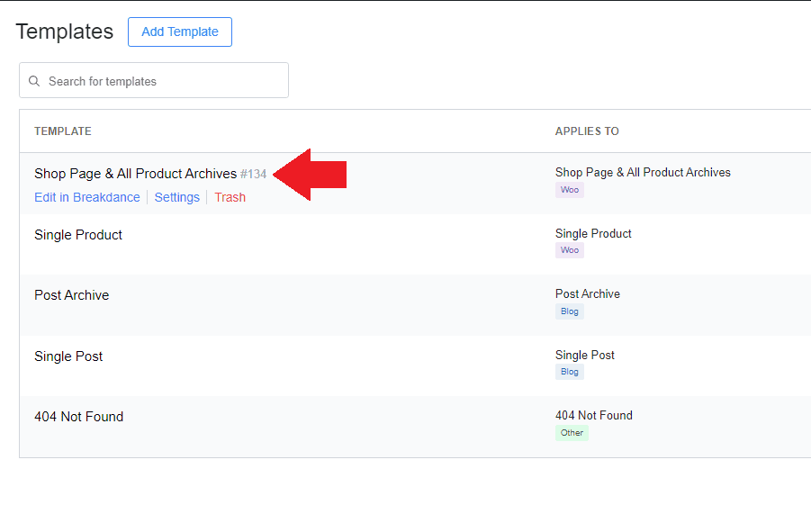
Task: Click the Add Template button
Action: tap(180, 32)
